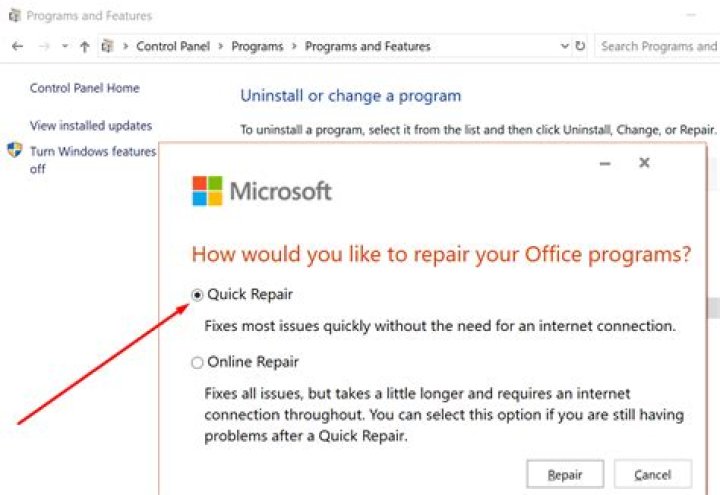This screenshot has width=720, height=495.
Task: Click the Windows features shield icon
Action: coord(14,151)
